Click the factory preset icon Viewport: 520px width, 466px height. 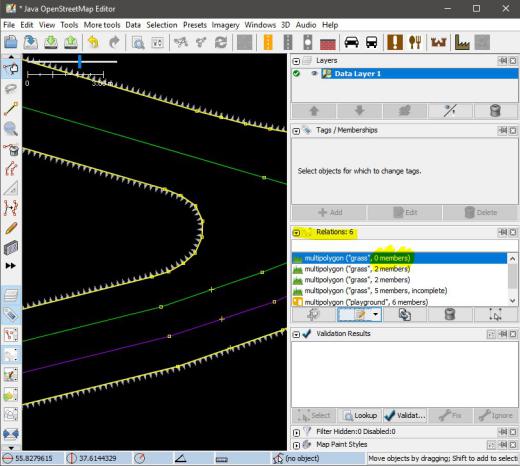(x=462, y=43)
